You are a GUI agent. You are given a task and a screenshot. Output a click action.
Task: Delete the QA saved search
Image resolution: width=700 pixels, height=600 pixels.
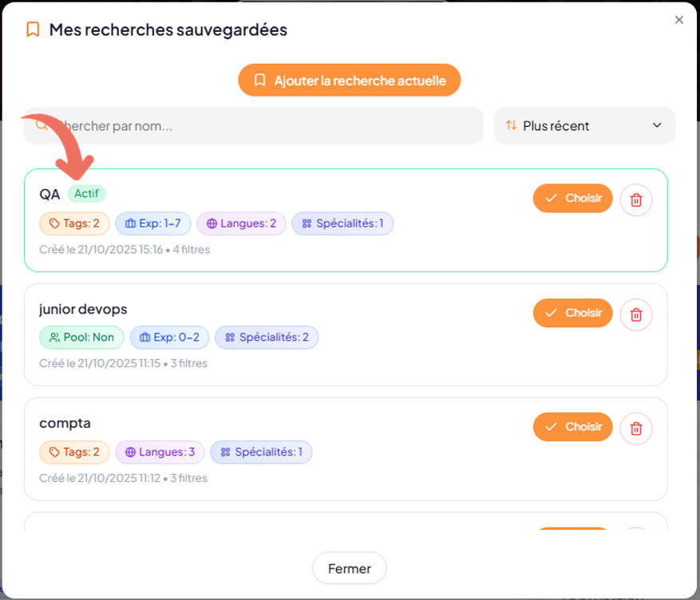click(x=636, y=199)
